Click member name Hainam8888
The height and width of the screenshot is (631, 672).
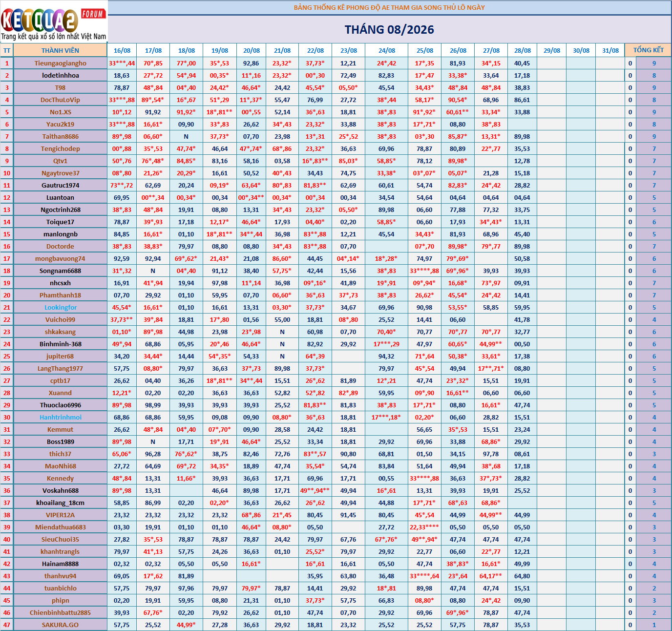point(60,564)
